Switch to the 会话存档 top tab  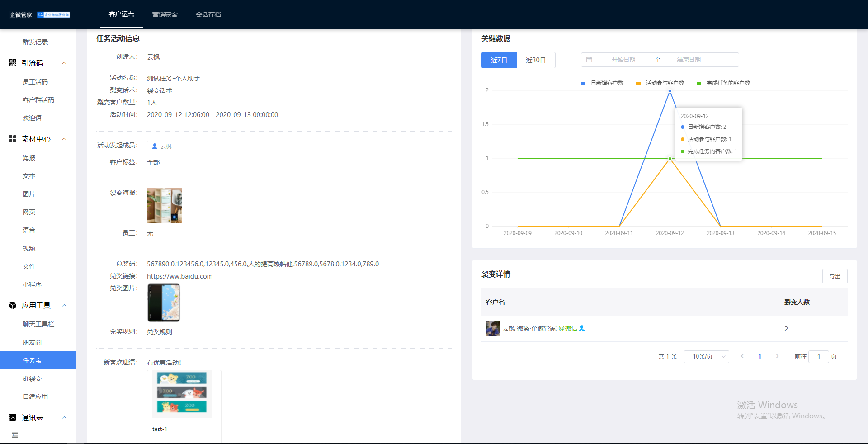pyautogui.click(x=208, y=14)
